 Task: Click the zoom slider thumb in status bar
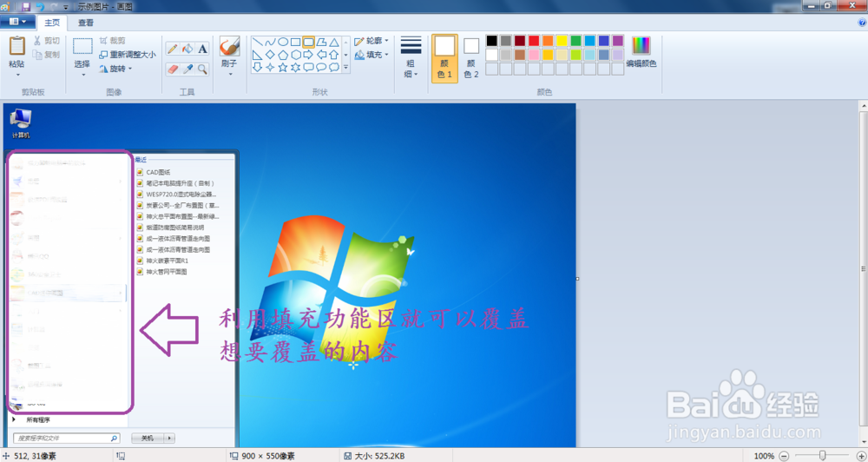pos(823,455)
